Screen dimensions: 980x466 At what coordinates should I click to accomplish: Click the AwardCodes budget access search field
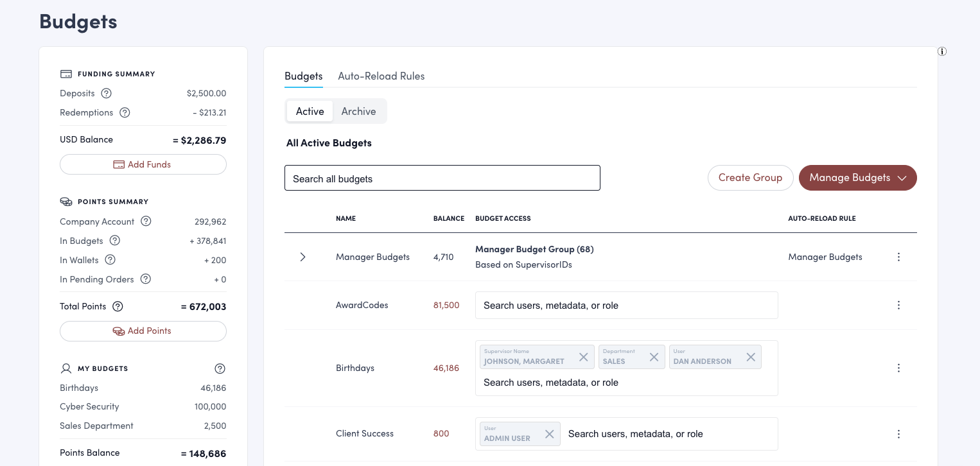coord(626,306)
